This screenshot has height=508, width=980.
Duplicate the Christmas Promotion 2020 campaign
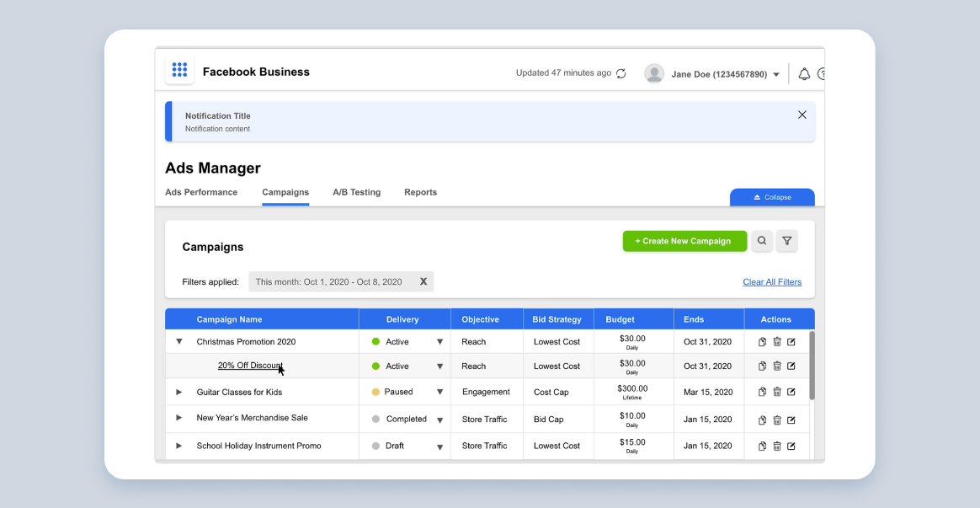click(762, 342)
